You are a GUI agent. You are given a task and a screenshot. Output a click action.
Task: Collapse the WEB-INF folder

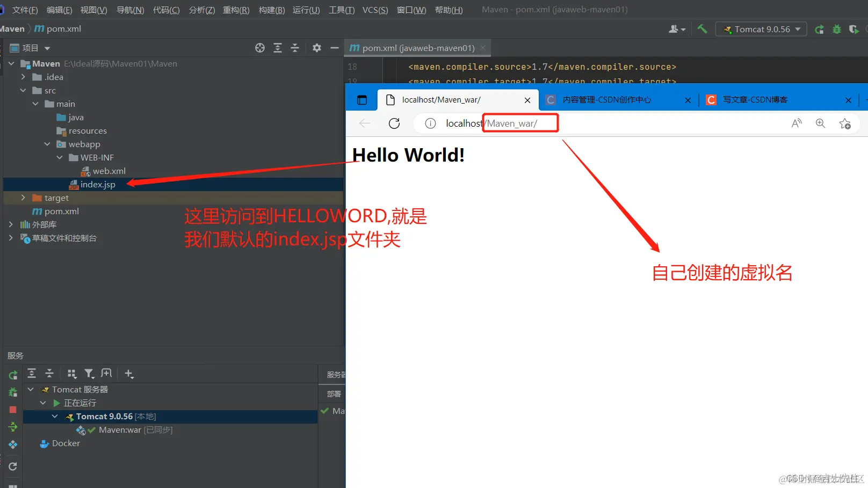60,157
